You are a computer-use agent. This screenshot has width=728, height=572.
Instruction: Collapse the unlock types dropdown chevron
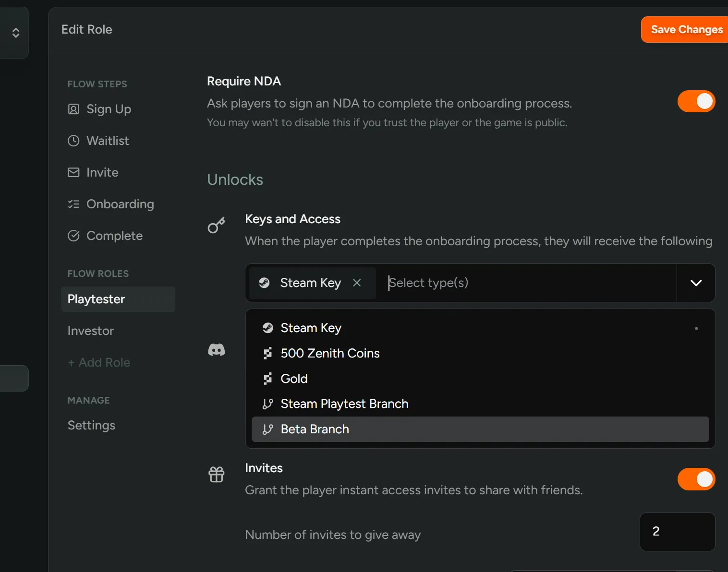click(x=696, y=283)
